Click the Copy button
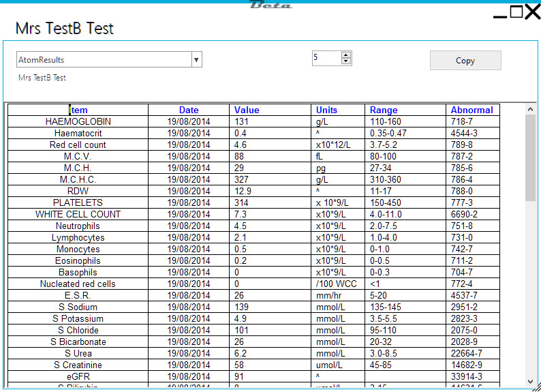This screenshot has height=392, width=541. click(465, 61)
